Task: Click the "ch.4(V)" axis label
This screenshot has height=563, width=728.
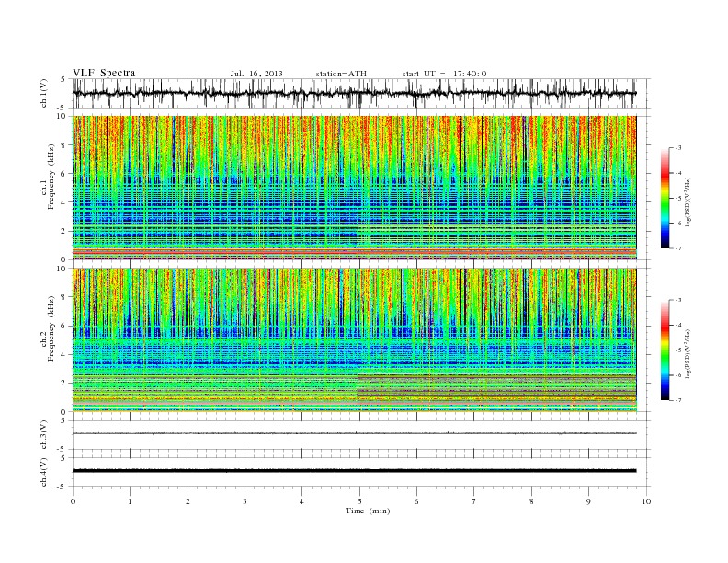Action: coord(44,472)
